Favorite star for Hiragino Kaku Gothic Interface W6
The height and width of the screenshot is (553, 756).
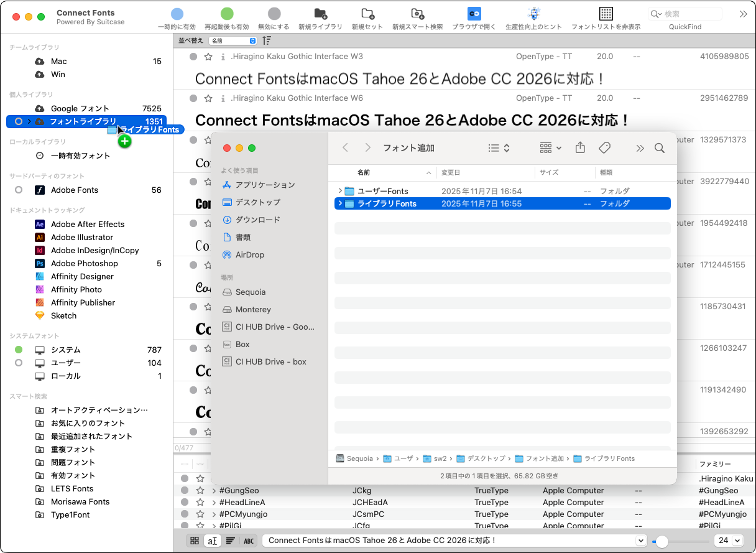click(208, 98)
